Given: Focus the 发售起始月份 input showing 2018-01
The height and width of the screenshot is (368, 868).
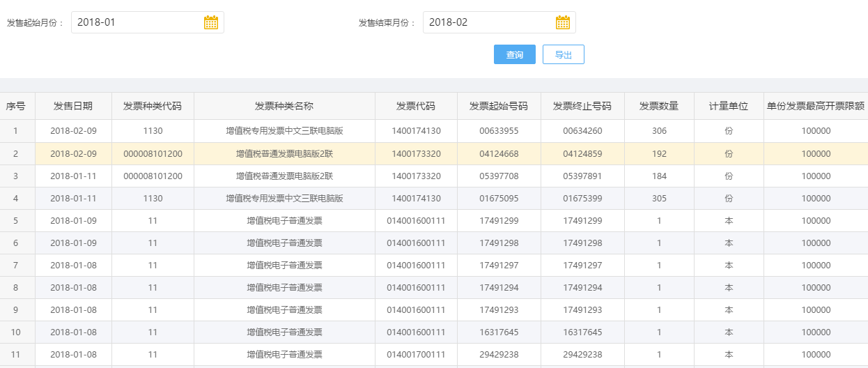Looking at the screenshot, I should pos(148,22).
